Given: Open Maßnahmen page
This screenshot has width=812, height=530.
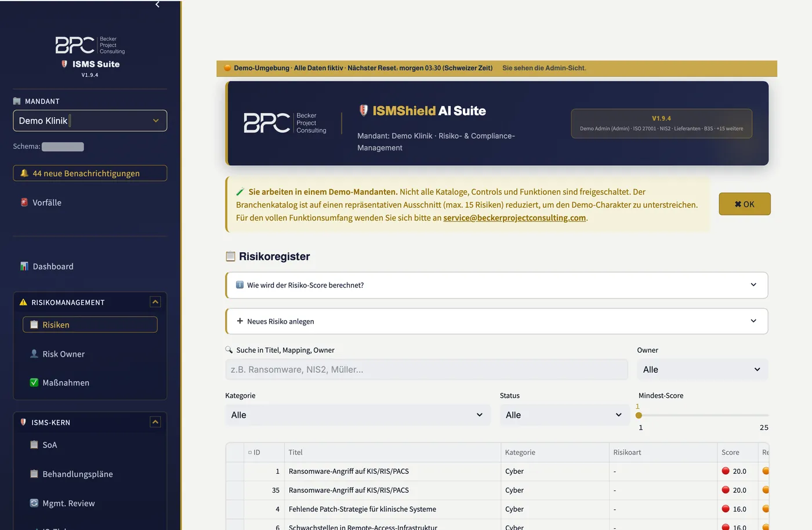Looking at the screenshot, I should [x=66, y=383].
